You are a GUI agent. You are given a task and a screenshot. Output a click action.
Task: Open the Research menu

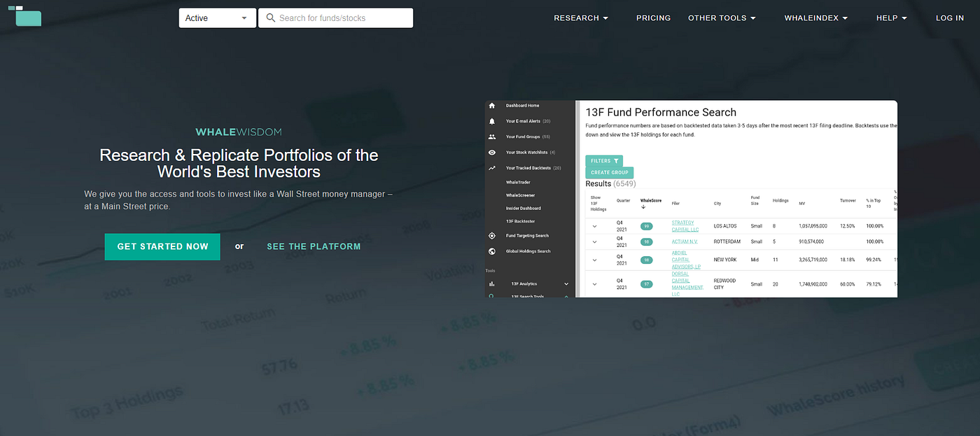(x=581, y=18)
